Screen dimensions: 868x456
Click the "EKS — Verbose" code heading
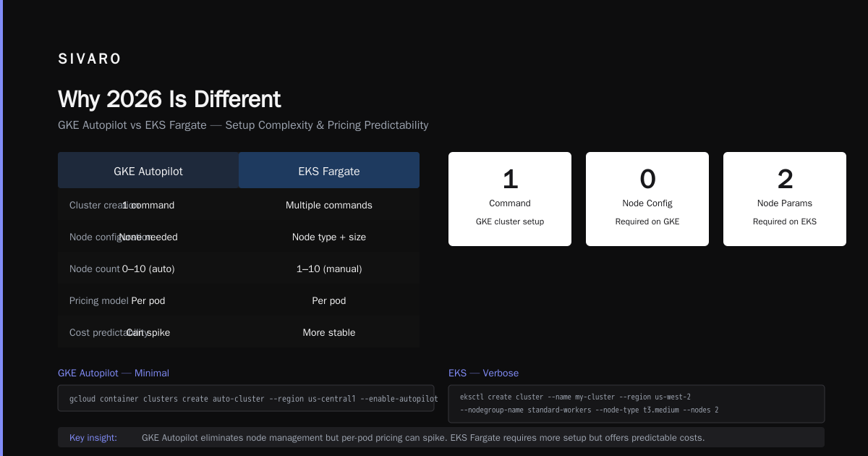coord(483,373)
